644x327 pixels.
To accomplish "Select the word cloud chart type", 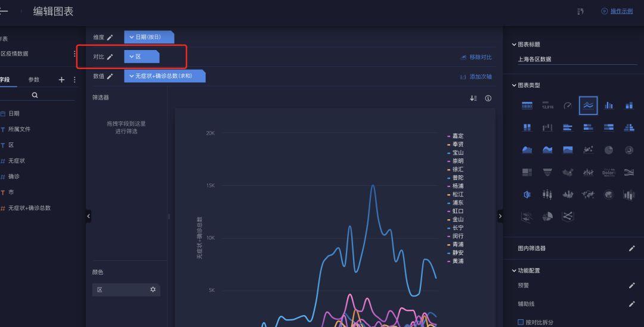I will click(x=609, y=172).
